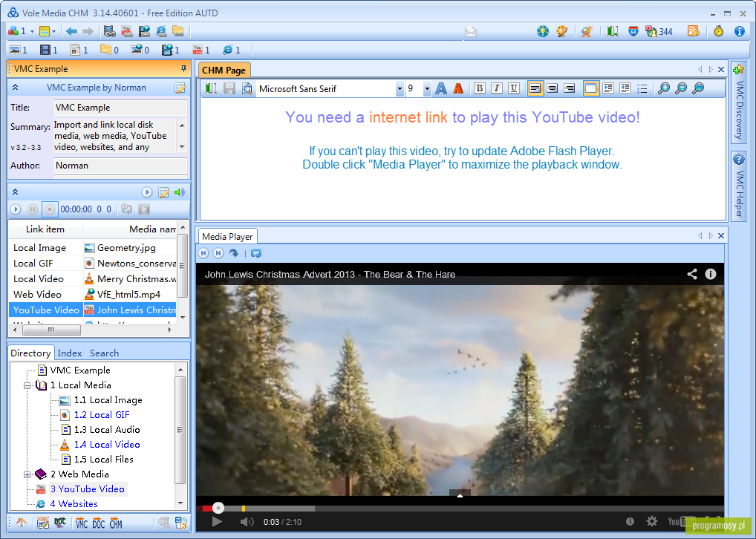Click the watch later clock icon on video

coord(630,521)
